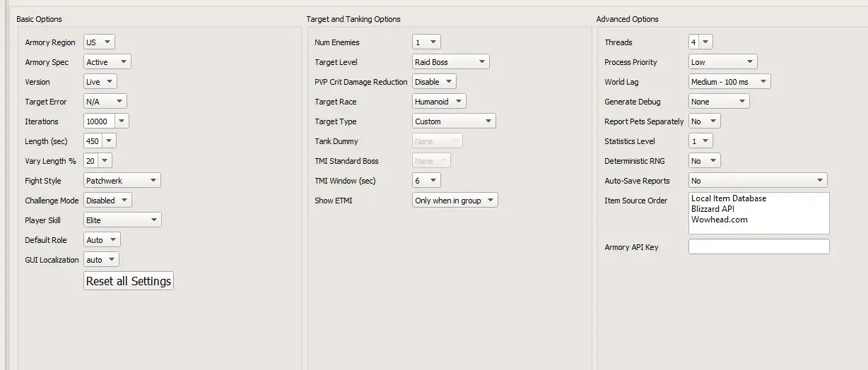Toggle the Deterministic RNG dropdown

click(x=704, y=161)
